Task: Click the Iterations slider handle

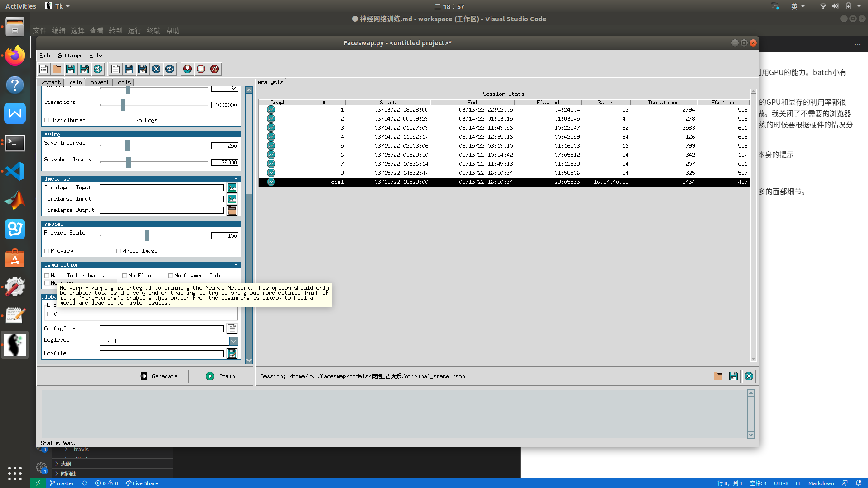Action: [x=123, y=105]
